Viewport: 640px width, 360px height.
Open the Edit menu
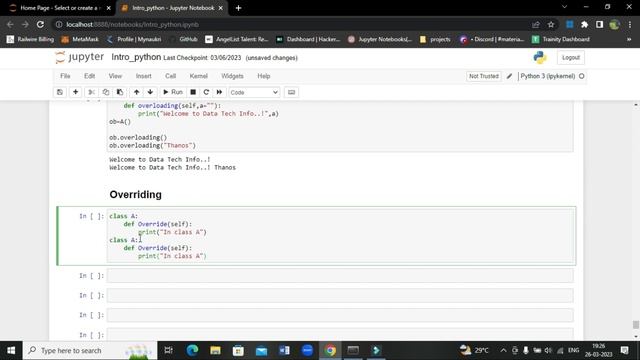(x=89, y=76)
